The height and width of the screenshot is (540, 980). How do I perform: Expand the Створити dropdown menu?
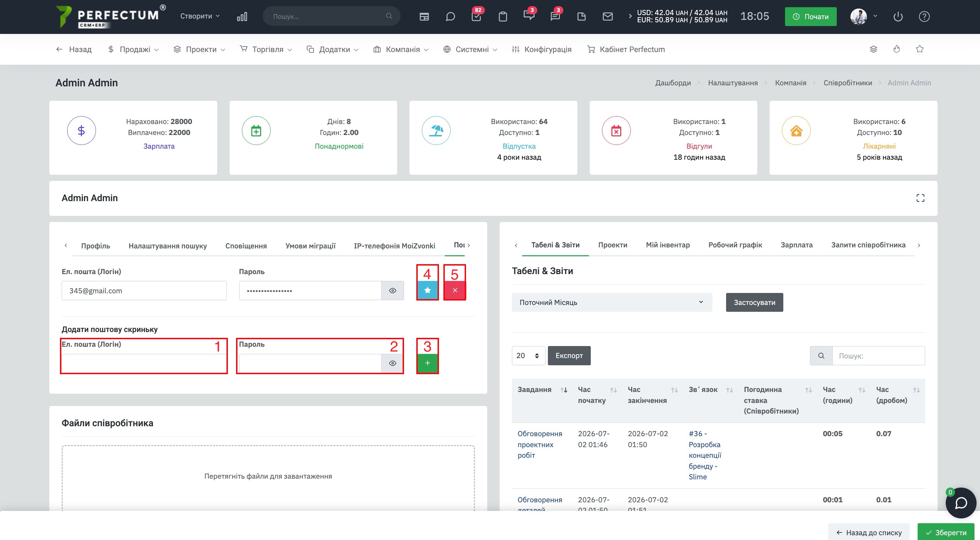tap(200, 16)
